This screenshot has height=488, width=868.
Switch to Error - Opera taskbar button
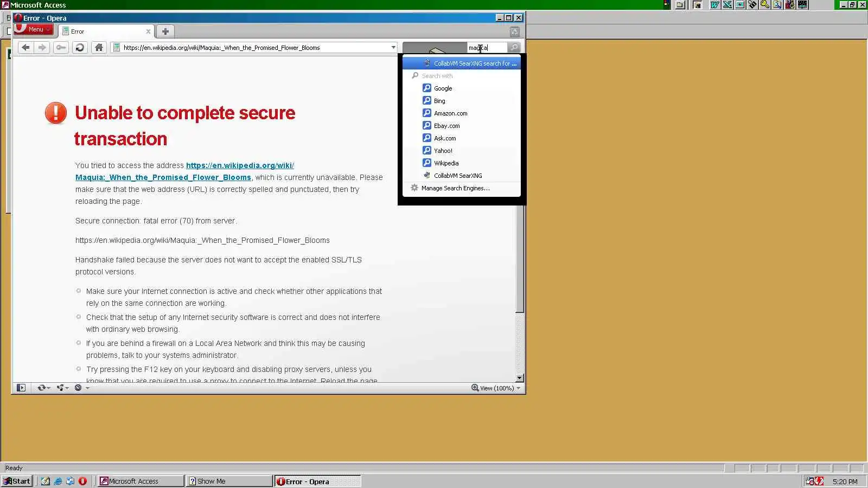click(x=317, y=481)
